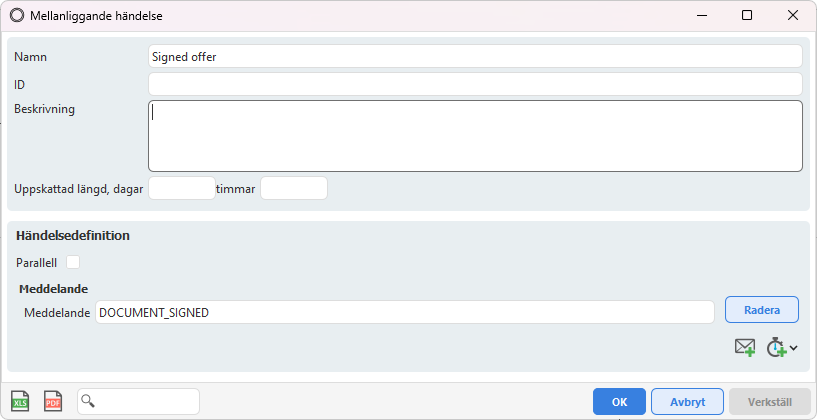Delete the message with the Radera button
The image size is (817, 420).
762,310
